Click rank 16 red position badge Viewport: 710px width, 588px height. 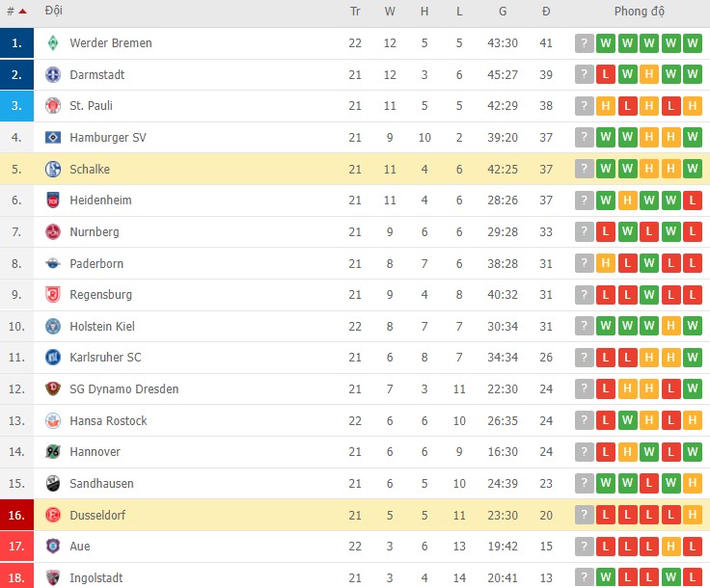[x=16, y=516]
